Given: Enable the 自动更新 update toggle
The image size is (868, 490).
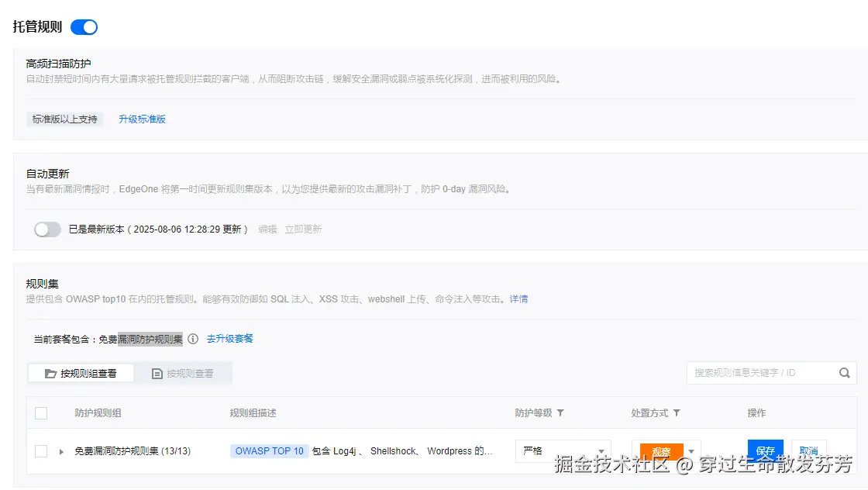Looking at the screenshot, I should [x=47, y=231].
